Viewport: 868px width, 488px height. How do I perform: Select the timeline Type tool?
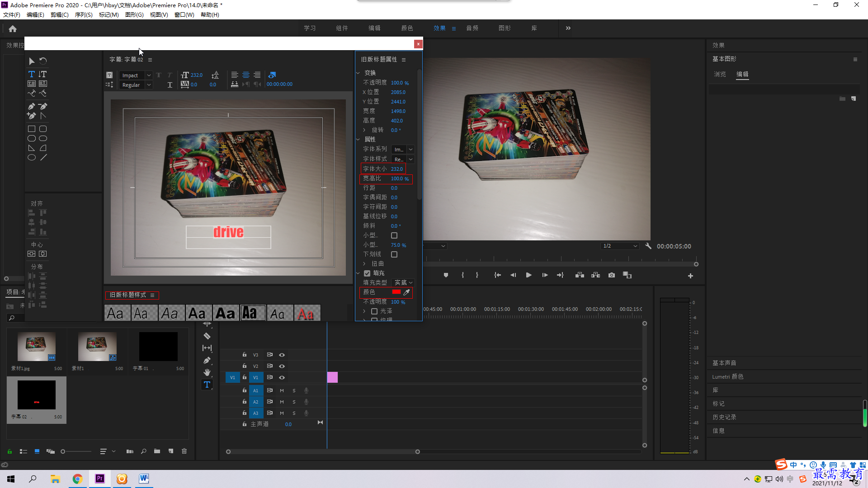(207, 385)
